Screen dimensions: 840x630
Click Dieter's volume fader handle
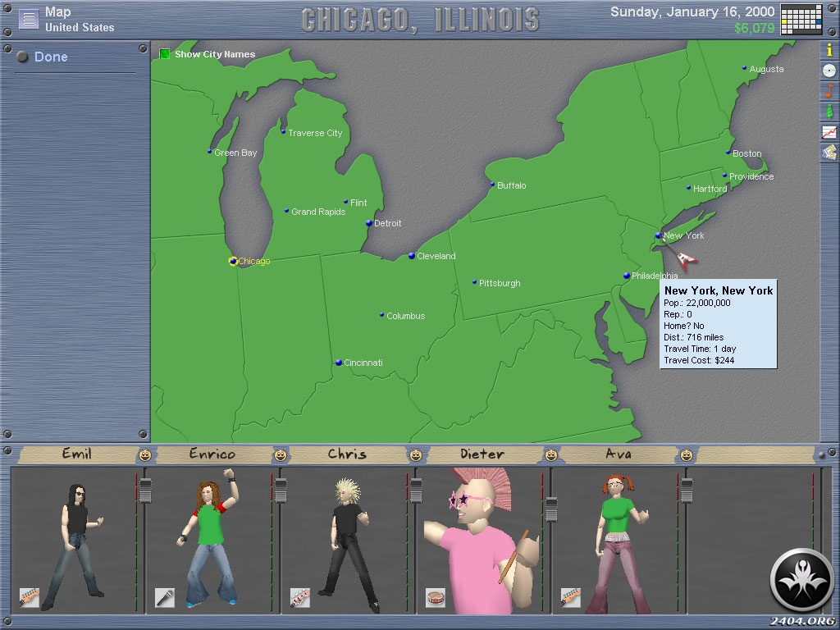(x=551, y=510)
